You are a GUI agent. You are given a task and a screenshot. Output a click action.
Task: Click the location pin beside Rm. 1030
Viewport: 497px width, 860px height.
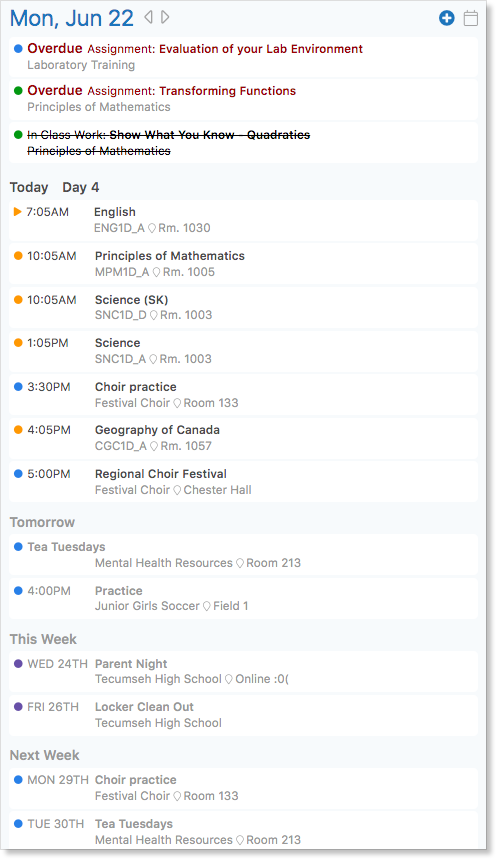point(152,228)
